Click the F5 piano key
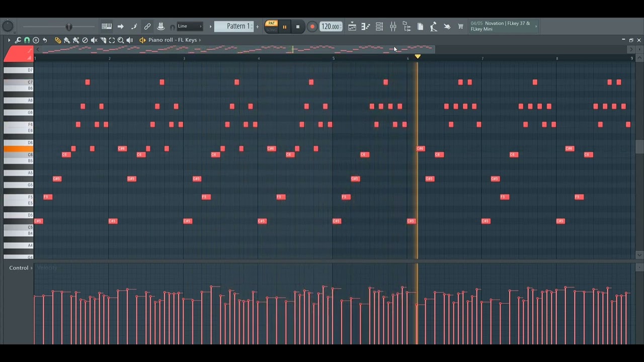The height and width of the screenshot is (362, 644). tap(19, 197)
